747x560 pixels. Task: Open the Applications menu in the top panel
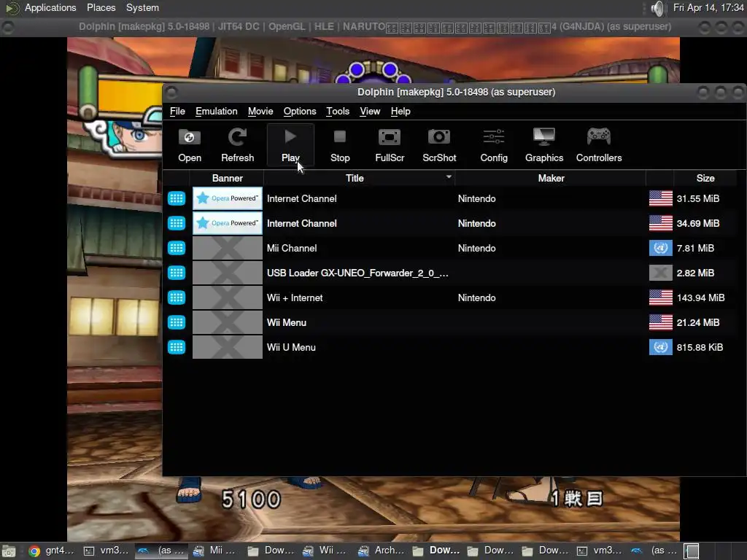tap(50, 7)
